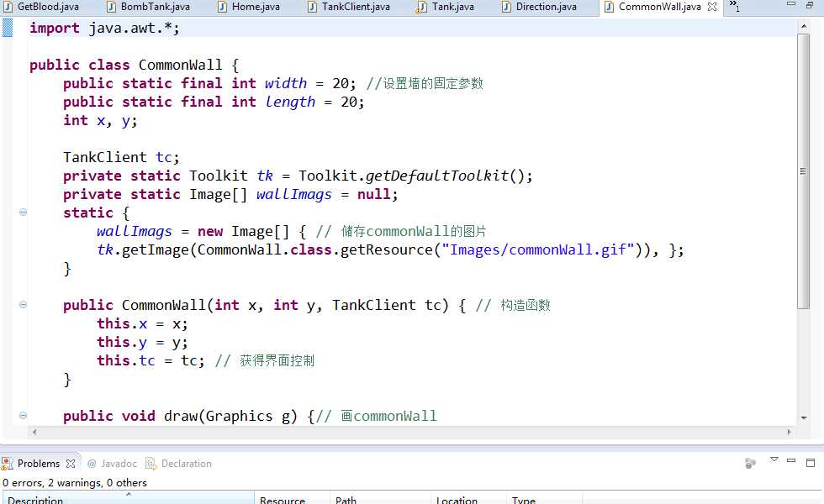Click the "this.y = y;" statement
824x504 pixels.
[x=142, y=342]
